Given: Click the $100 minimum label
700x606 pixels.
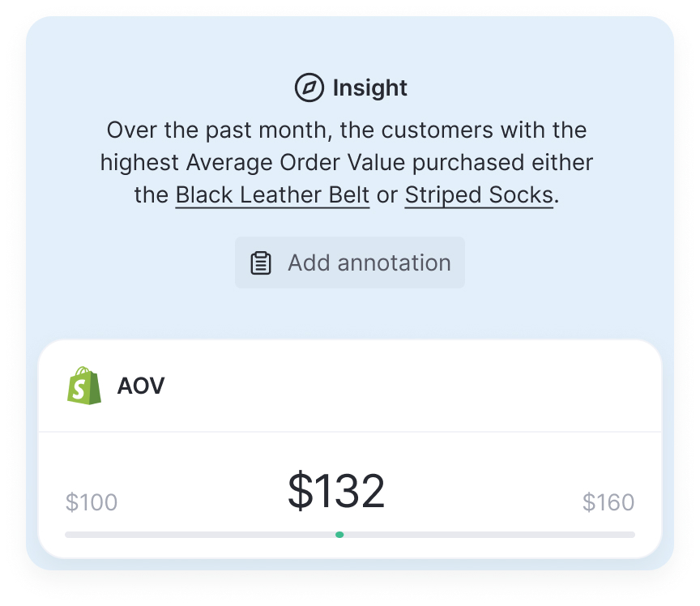Looking at the screenshot, I should 92,502.
